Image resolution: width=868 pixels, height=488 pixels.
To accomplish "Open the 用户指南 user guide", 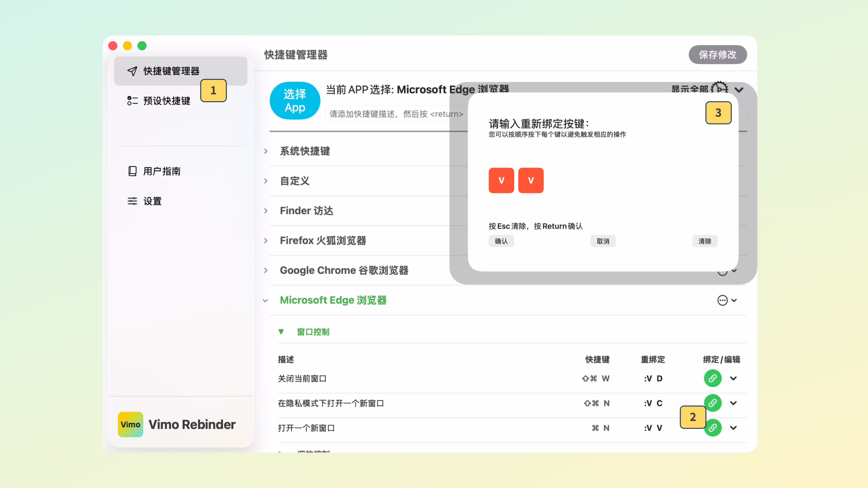I will pos(161,171).
